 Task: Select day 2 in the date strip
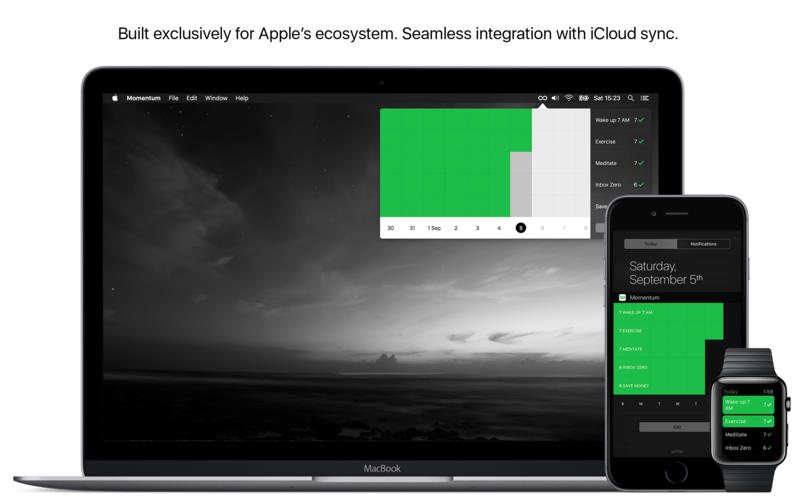point(456,228)
